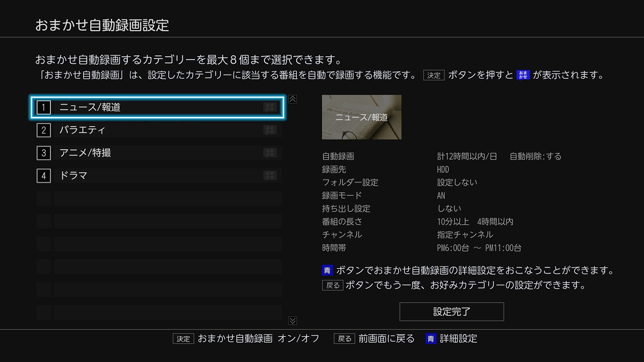Click the double-chevron down arrow below list
The width and height of the screenshot is (644, 362).
click(292, 320)
